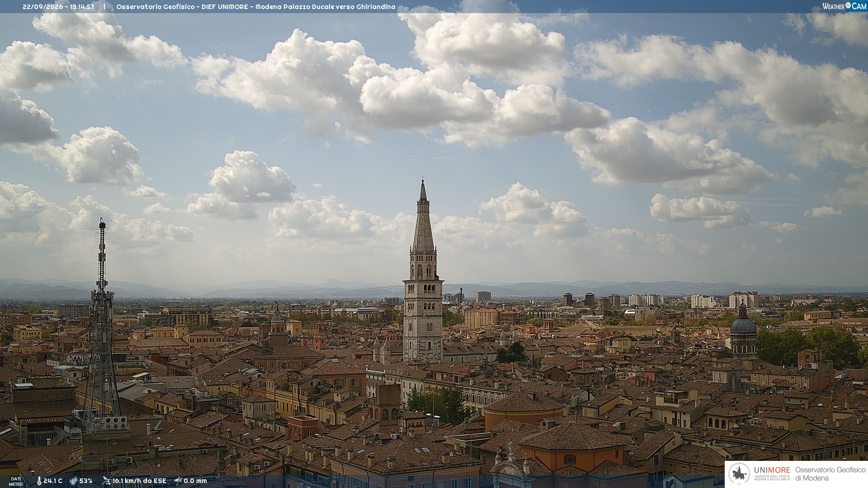Click the 0.0 mm rainfall value

tap(195, 481)
